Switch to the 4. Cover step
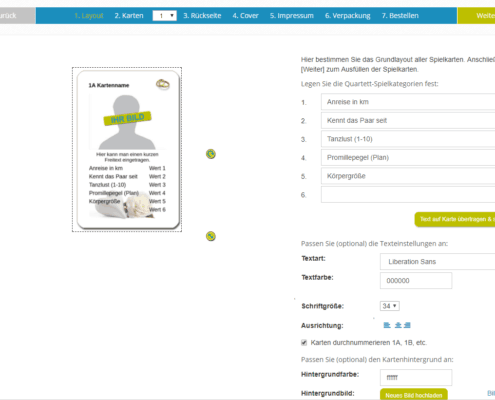 246,16
